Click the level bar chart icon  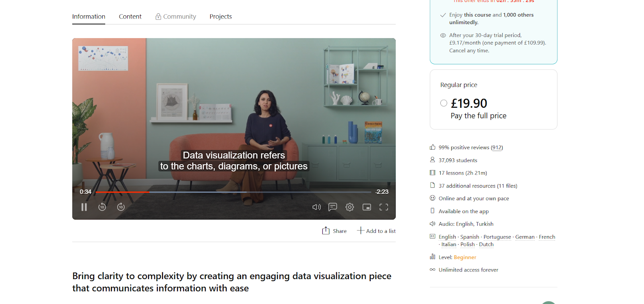point(433,257)
